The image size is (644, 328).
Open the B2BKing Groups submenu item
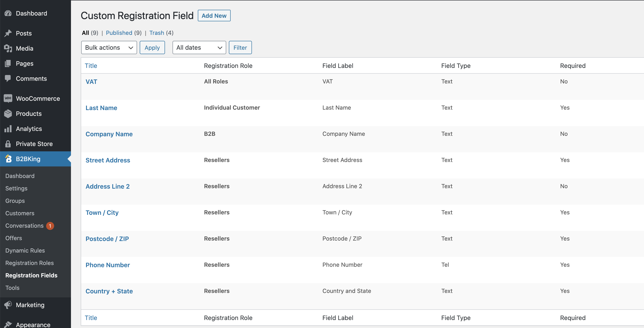[15, 201]
